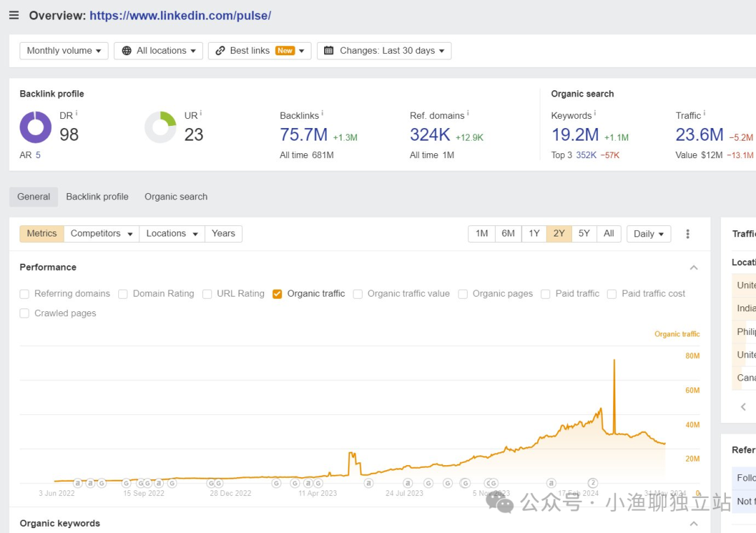
Task: Click the UR info icon
Action: 201,113
